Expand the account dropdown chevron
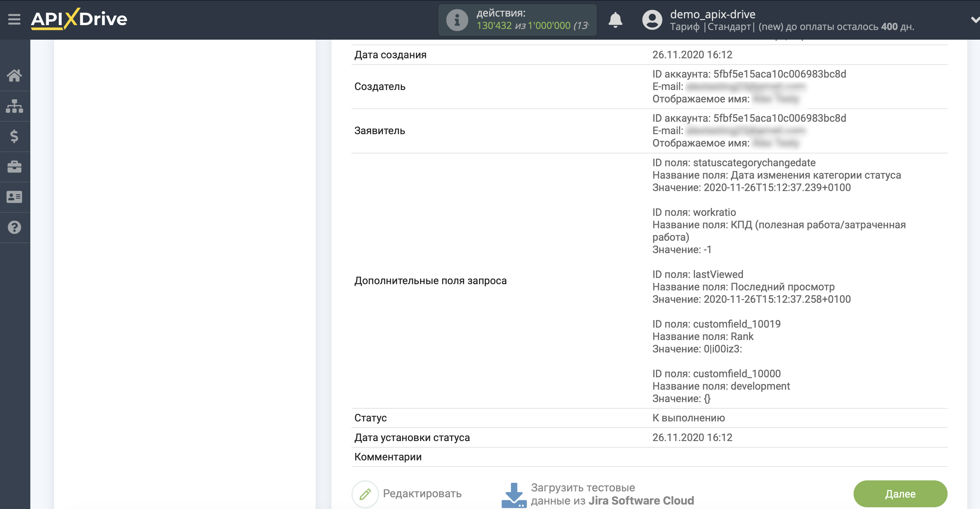 [x=975, y=20]
